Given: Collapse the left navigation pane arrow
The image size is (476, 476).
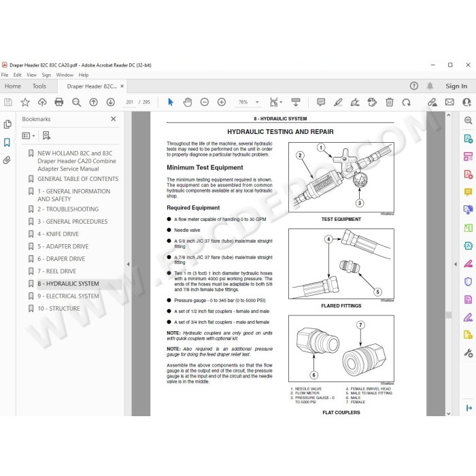Looking at the screenshot, I should pyautogui.click(x=128, y=264).
